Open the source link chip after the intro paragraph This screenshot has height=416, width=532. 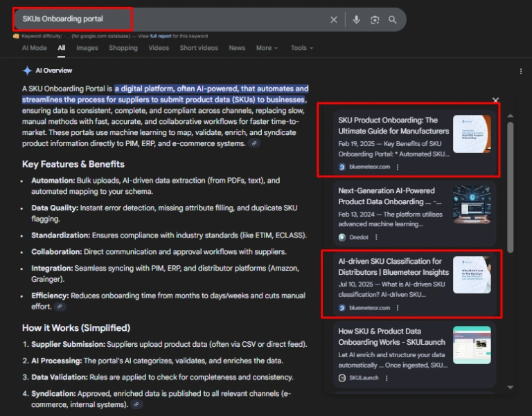[x=254, y=143]
